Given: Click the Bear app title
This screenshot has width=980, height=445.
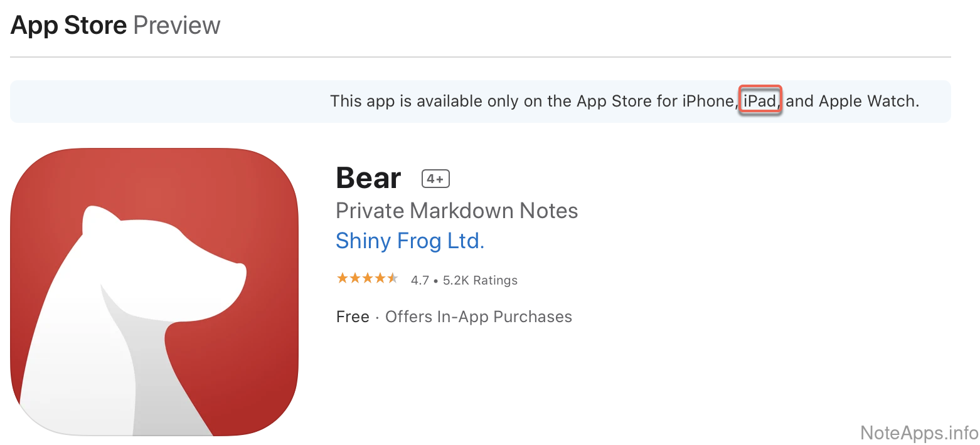Looking at the screenshot, I should tap(368, 179).
